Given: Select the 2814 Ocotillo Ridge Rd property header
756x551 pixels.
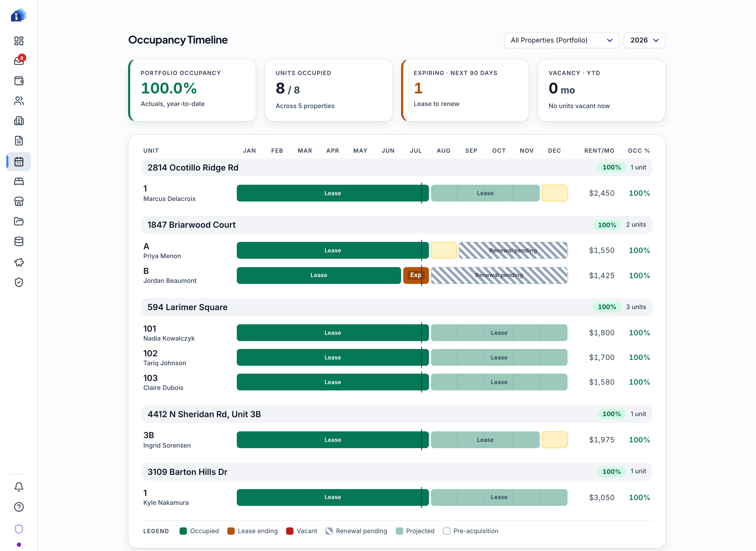Looking at the screenshot, I should click(397, 167).
